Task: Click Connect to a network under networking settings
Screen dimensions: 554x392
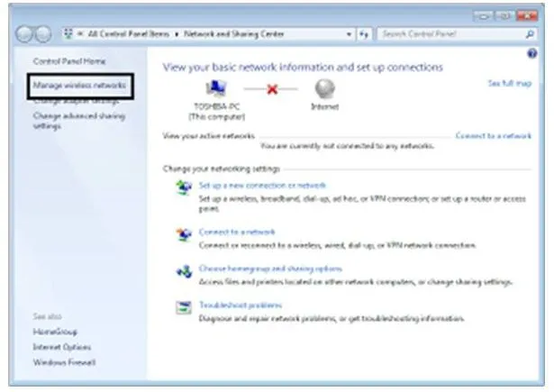Action: coord(237,232)
